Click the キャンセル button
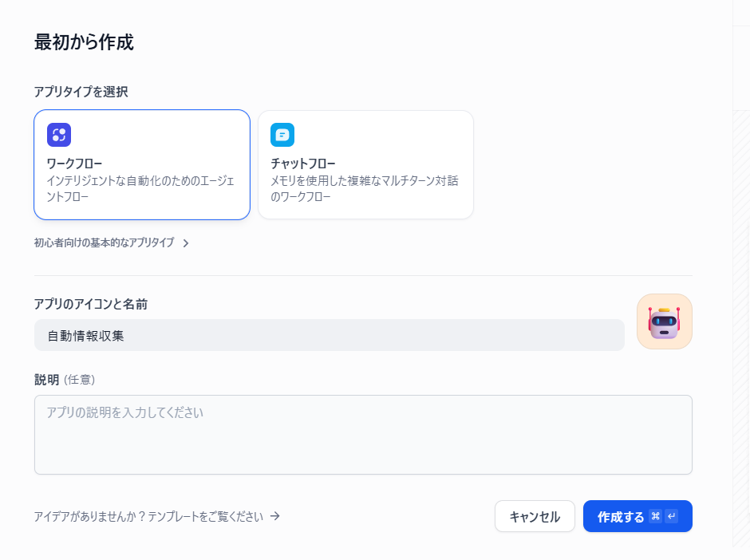750x560 pixels. (535, 516)
